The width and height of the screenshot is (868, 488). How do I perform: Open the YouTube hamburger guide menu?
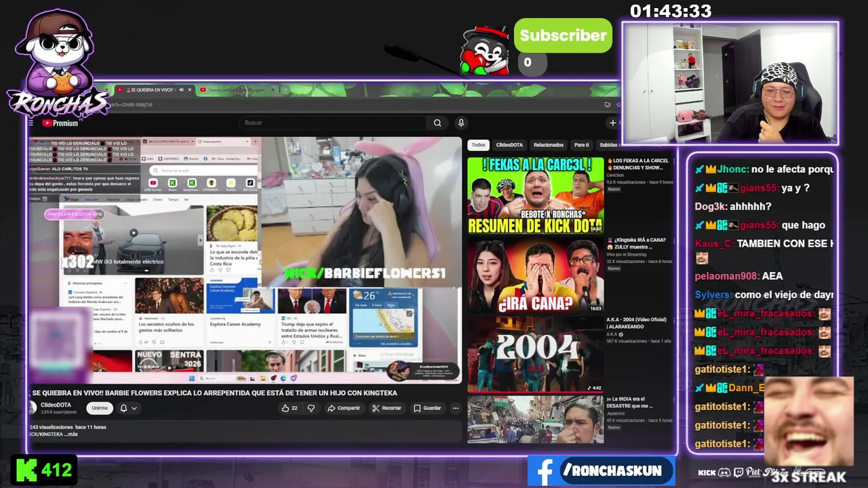click(31, 123)
